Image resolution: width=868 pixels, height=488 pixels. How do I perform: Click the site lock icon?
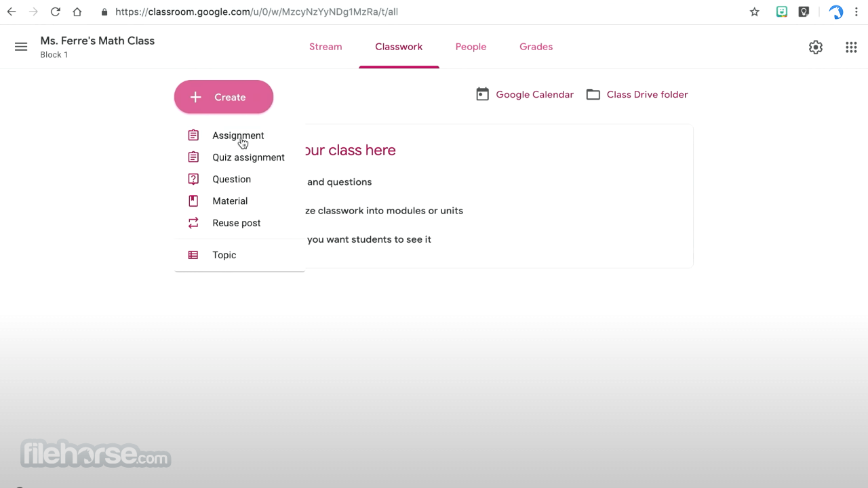[104, 12]
